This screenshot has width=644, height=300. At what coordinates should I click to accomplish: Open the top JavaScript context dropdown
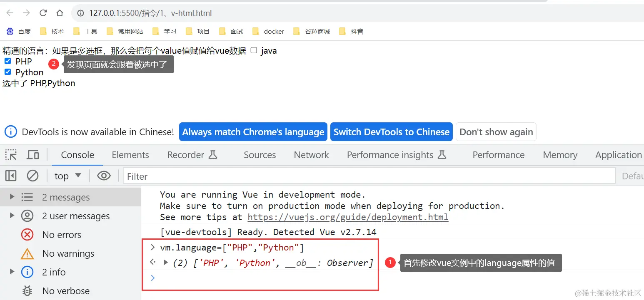click(68, 176)
